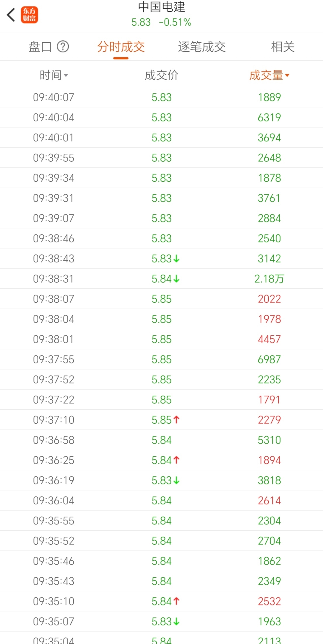The width and height of the screenshot is (323, 644).
Task: Tap the 成交价 column header
Action: [x=161, y=75]
